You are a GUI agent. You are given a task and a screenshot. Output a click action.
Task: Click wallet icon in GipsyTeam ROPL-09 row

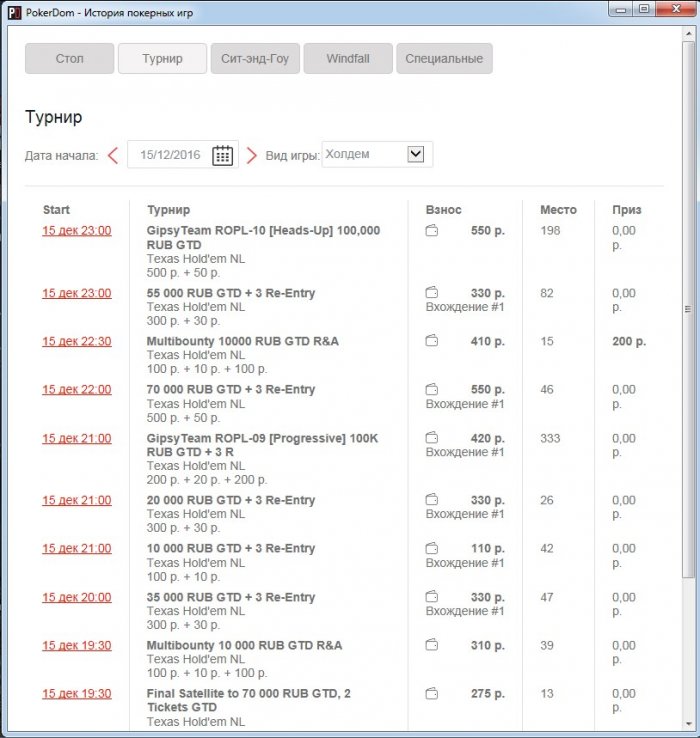pos(432,438)
